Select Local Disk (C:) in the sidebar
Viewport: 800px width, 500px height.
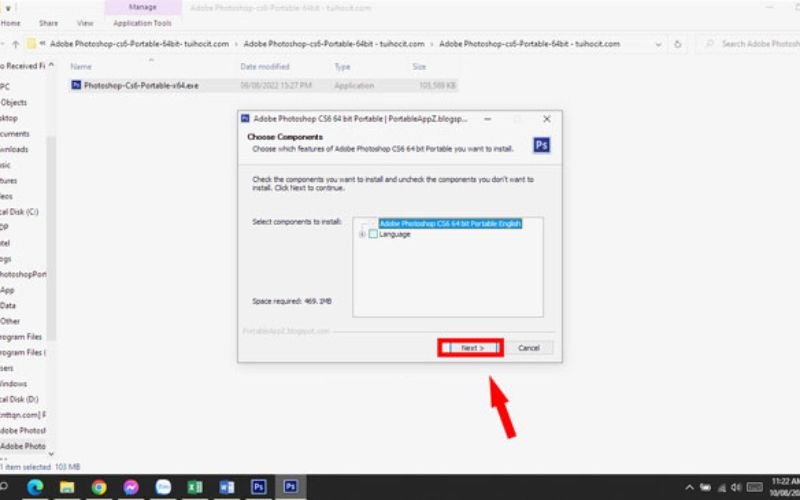coord(19,212)
